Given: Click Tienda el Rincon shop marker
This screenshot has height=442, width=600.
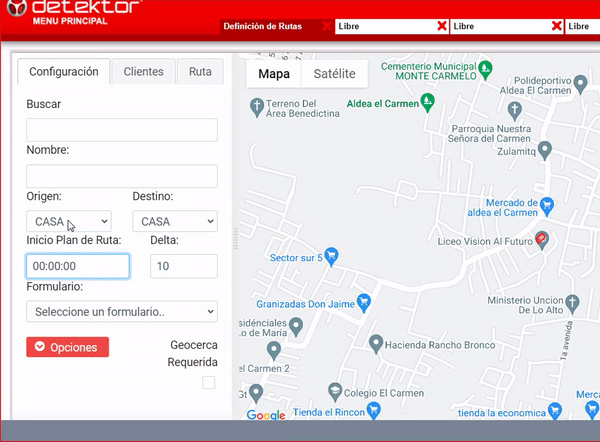Looking at the screenshot, I should 373,411.
